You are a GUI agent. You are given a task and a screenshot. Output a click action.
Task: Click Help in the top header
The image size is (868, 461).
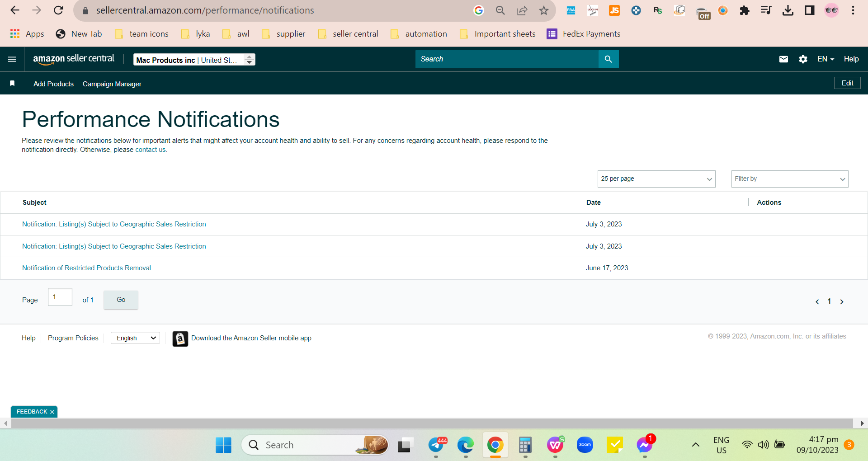851,59
